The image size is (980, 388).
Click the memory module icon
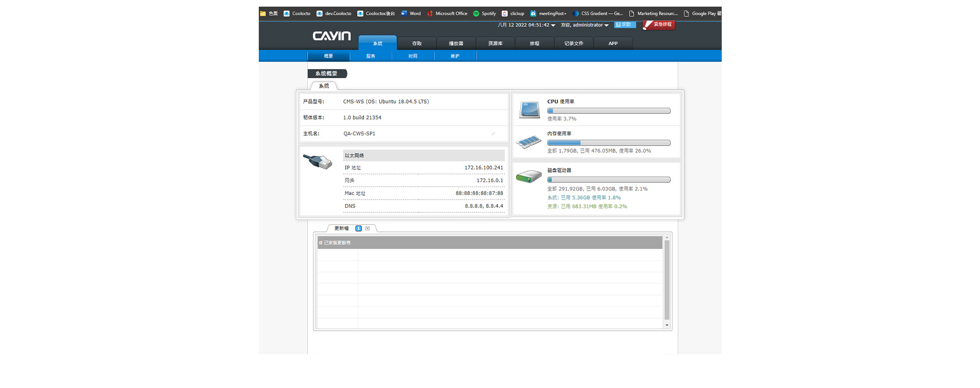(x=529, y=141)
